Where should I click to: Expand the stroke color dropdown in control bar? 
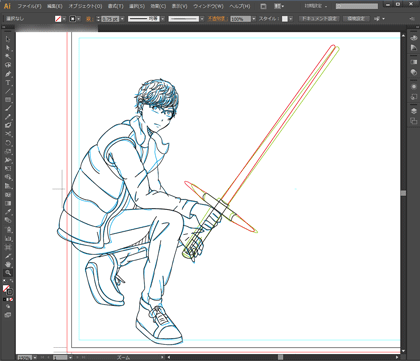pos(79,19)
